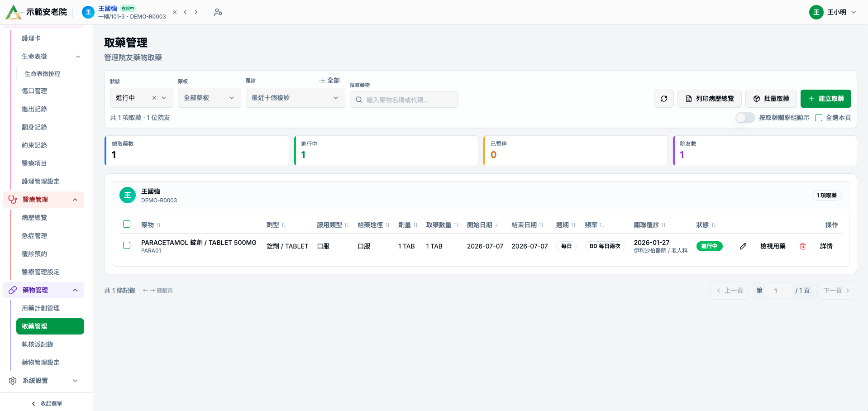Click 檢視用藥 for PARACETAMOL

[773, 246]
